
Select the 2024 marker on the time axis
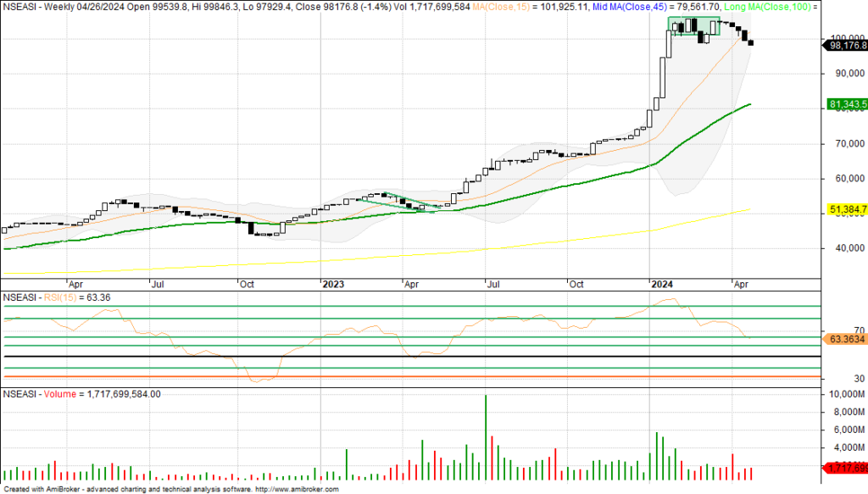click(x=663, y=285)
